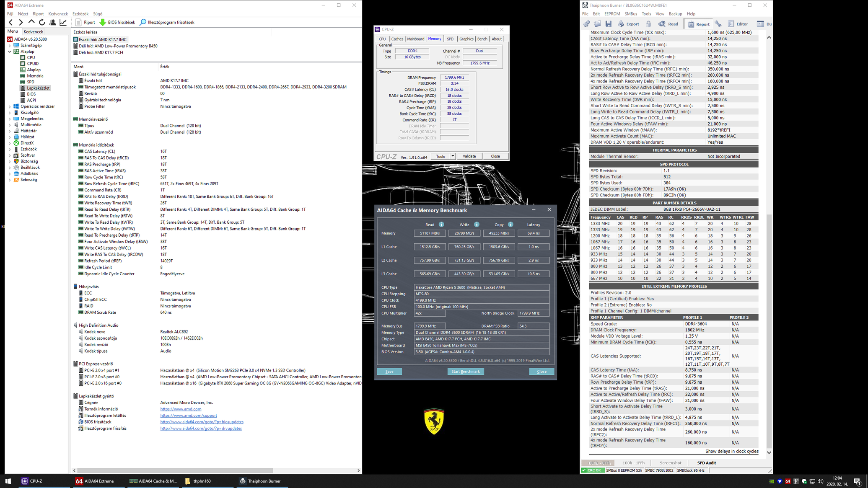Expand Megjelenítés tree node
Viewport: 868px width, 488px height.
[x=10, y=119]
